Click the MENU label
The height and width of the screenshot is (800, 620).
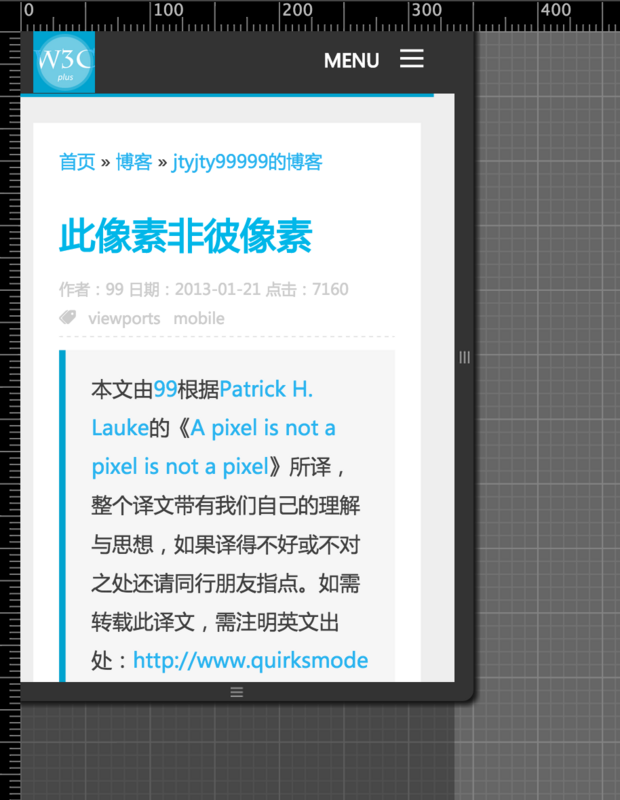tap(352, 61)
